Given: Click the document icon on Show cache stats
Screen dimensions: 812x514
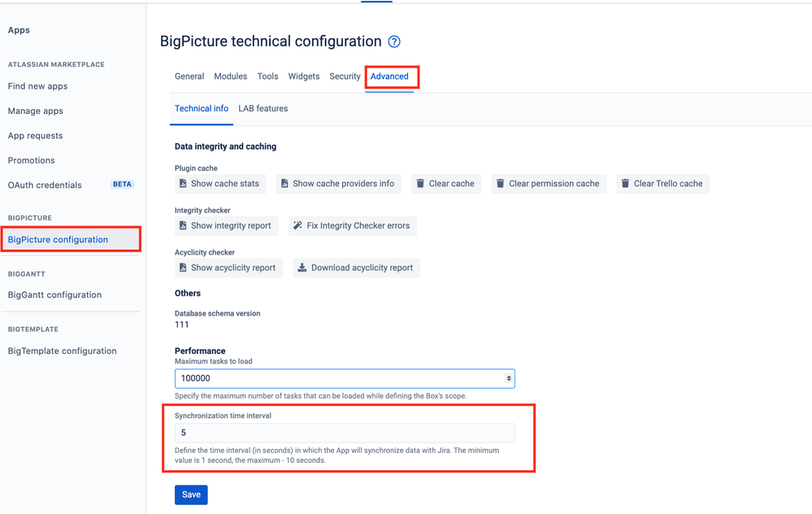Looking at the screenshot, I should 183,184.
